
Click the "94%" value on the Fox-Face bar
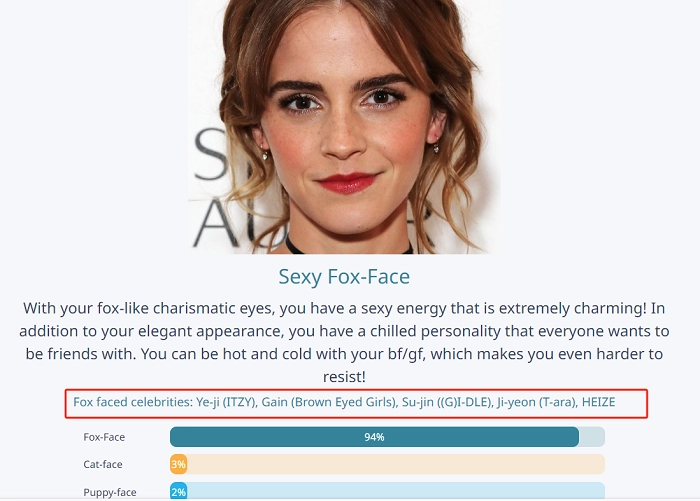(x=374, y=437)
